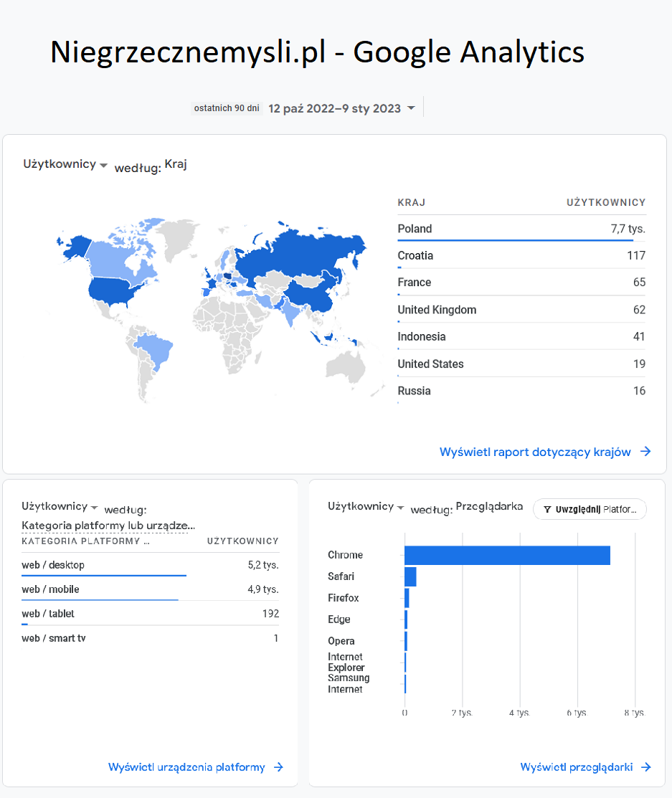
Task: Click the Samsung Internet label
Action: pyautogui.click(x=349, y=683)
